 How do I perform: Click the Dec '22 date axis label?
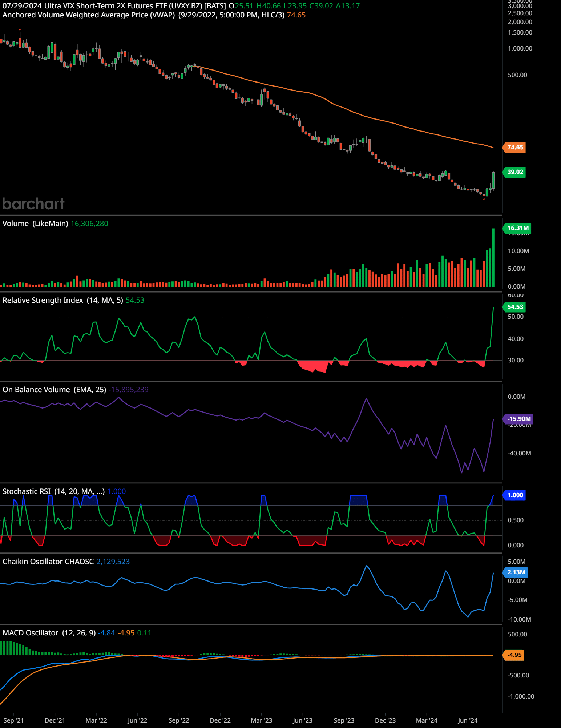tap(220, 721)
